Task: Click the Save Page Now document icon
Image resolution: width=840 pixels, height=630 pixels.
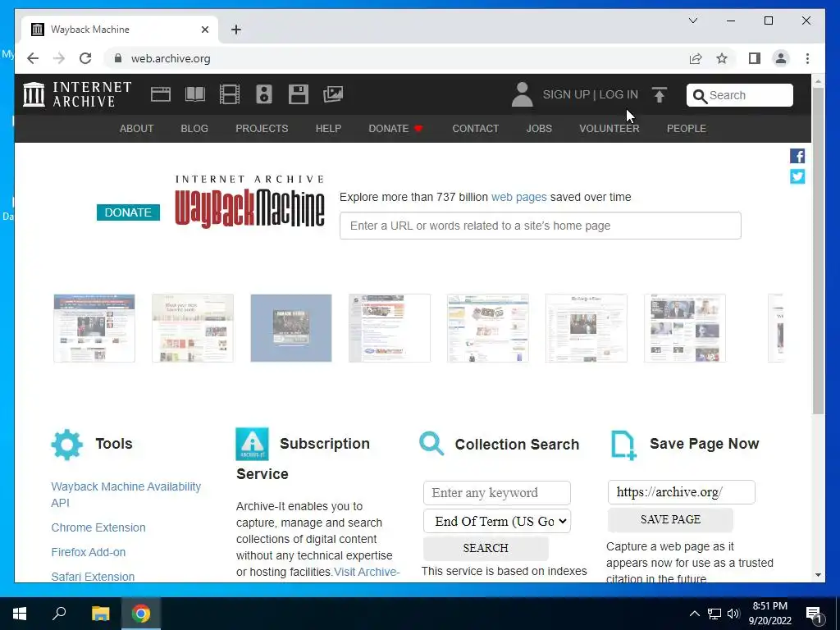Action: 624,445
